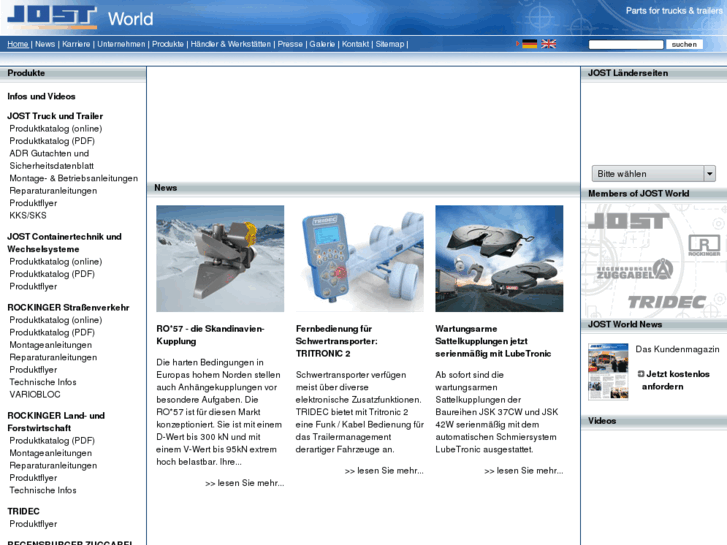Open the Produkte menu item
The image size is (727, 545).
click(x=168, y=44)
